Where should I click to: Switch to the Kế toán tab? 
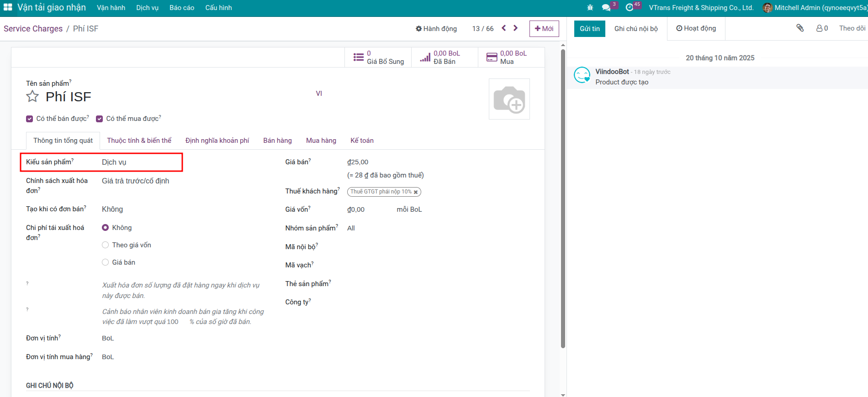(362, 141)
